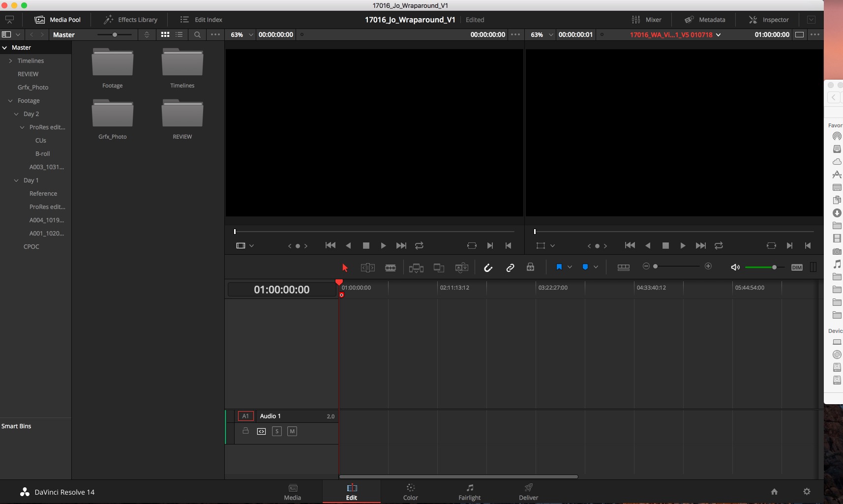Image resolution: width=843 pixels, height=504 pixels.
Task: Toggle Position Lock padlock in toolbar
Action: click(x=530, y=267)
